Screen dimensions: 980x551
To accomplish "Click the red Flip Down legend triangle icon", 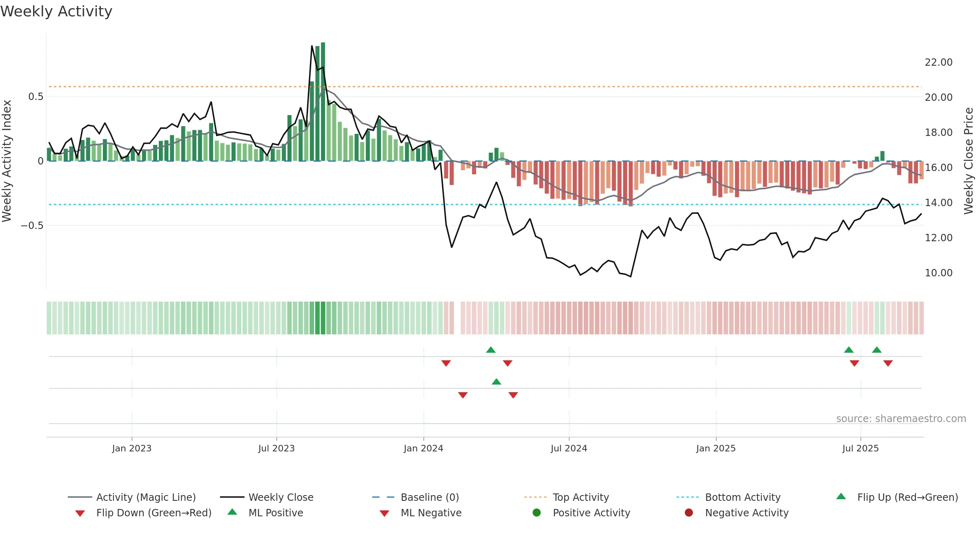I will (80, 513).
